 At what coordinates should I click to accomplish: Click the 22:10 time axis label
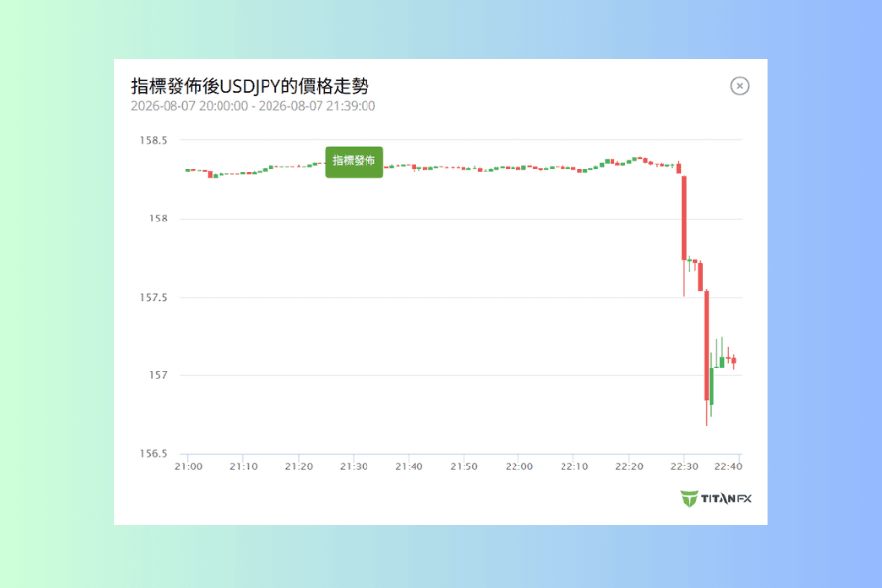pyautogui.click(x=574, y=466)
